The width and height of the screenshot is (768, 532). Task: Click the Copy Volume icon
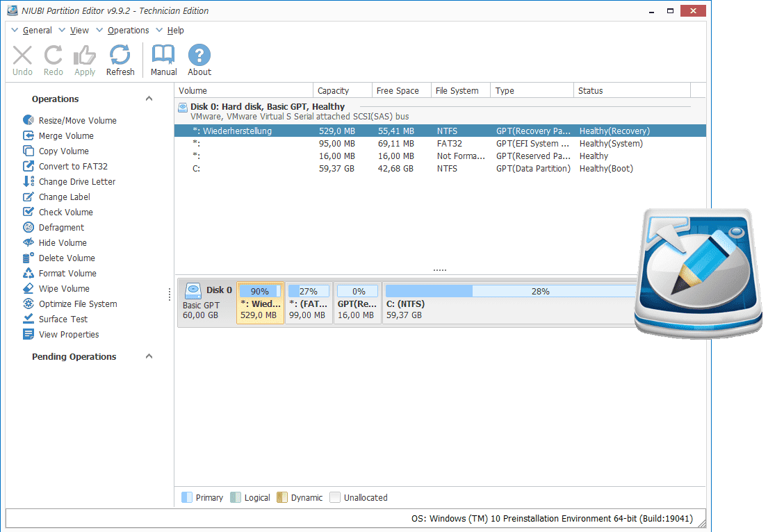click(x=28, y=151)
